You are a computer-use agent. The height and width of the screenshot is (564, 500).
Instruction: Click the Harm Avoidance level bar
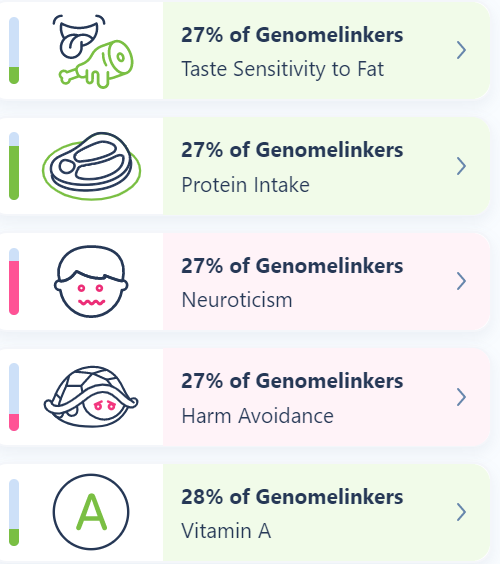tap(14, 397)
